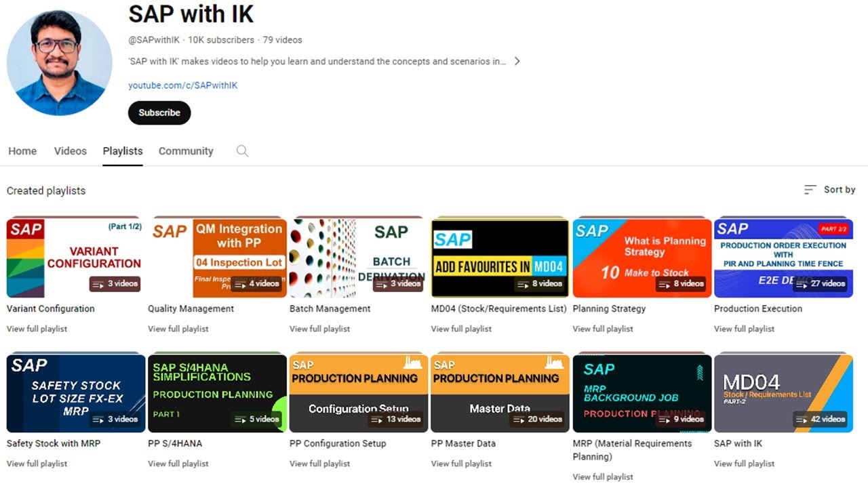This screenshot has width=868, height=488.
Task: View full playlist under Planning Strategy
Action: [x=603, y=329]
